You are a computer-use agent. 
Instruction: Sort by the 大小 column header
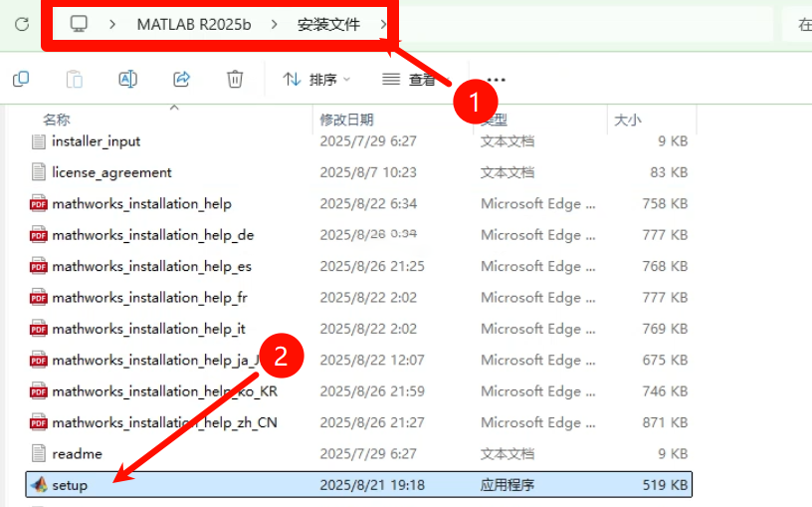628,120
